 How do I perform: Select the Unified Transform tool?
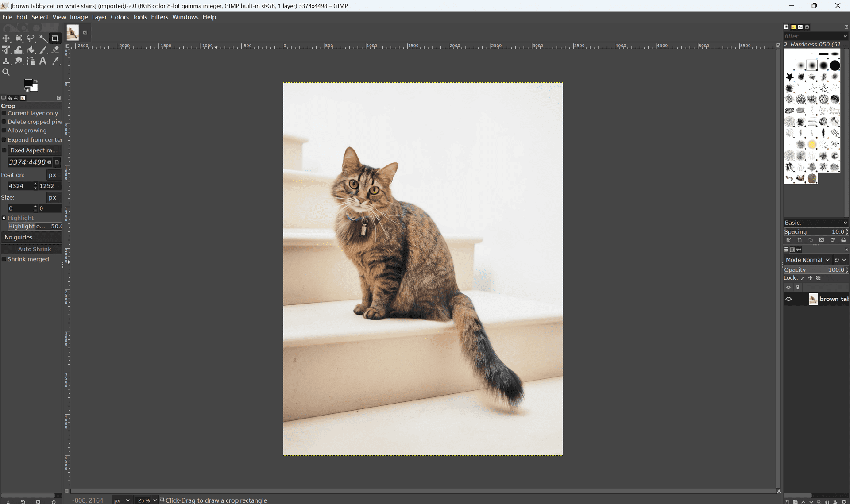coord(6,50)
